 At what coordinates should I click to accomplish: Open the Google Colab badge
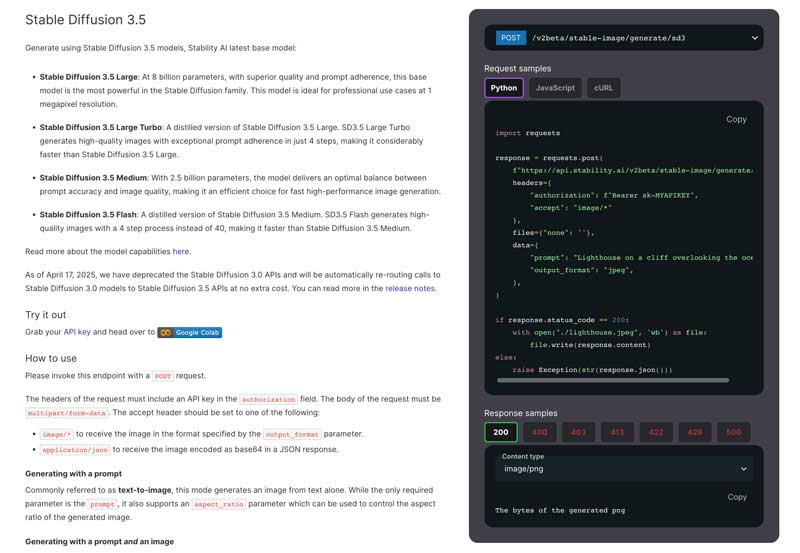(x=189, y=333)
